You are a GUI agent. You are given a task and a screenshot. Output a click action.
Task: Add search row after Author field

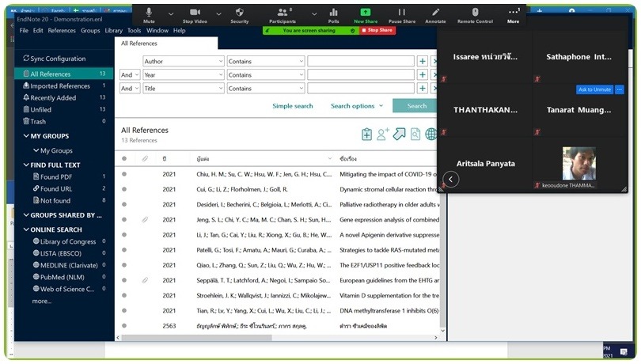click(x=423, y=61)
